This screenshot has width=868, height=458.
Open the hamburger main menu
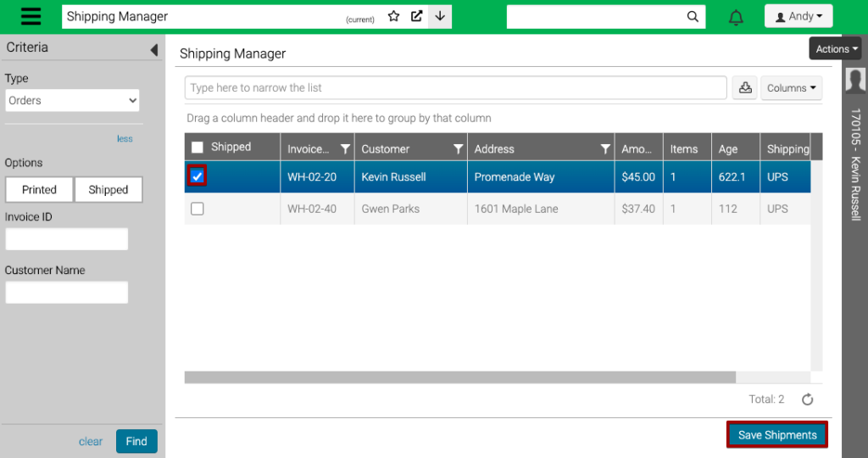point(31,17)
